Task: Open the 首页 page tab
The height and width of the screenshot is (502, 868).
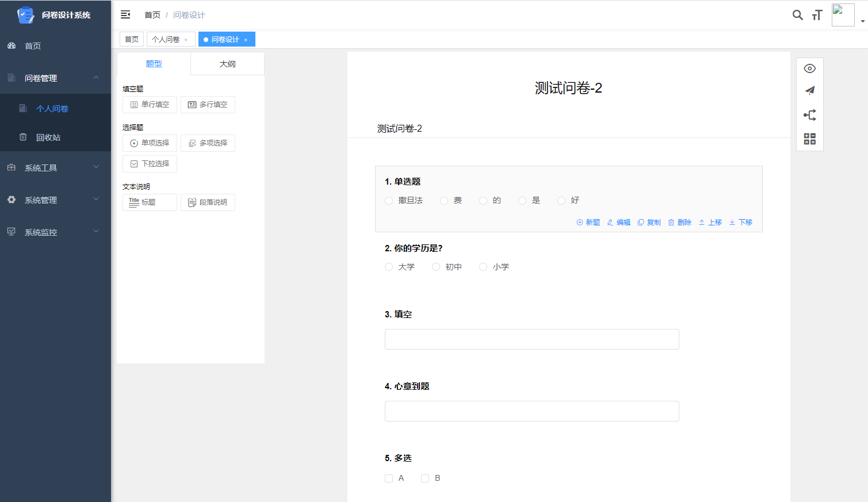Action: [x=132, y=39]
